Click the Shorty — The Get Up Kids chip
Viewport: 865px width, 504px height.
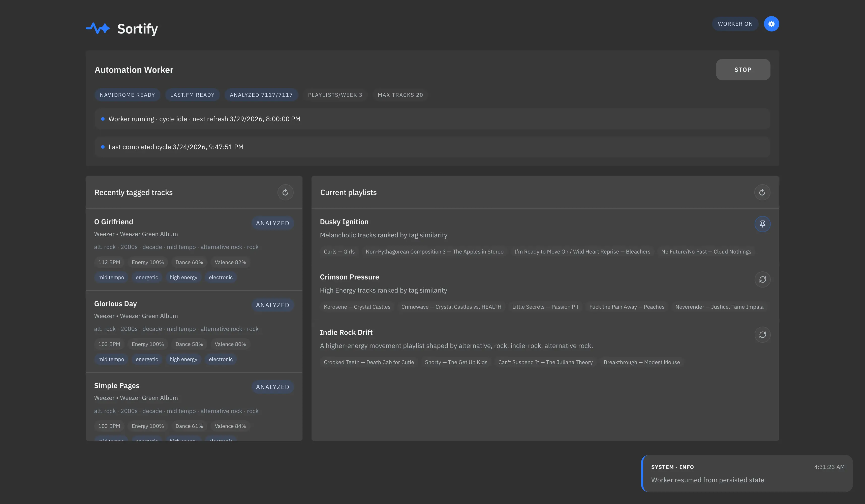(x=456, y=362)
